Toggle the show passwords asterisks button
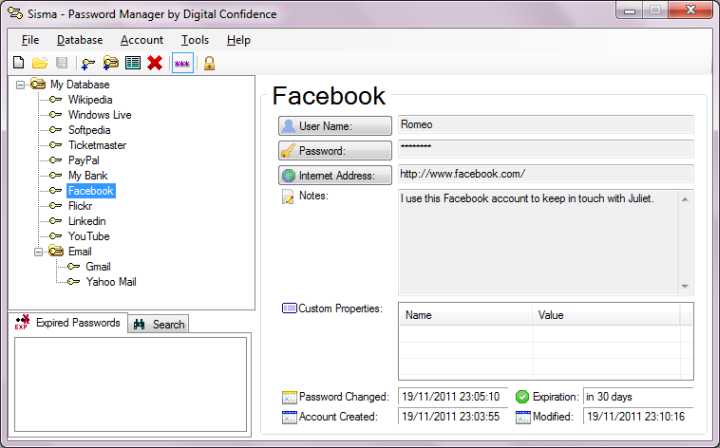 (x=182, y=63)
